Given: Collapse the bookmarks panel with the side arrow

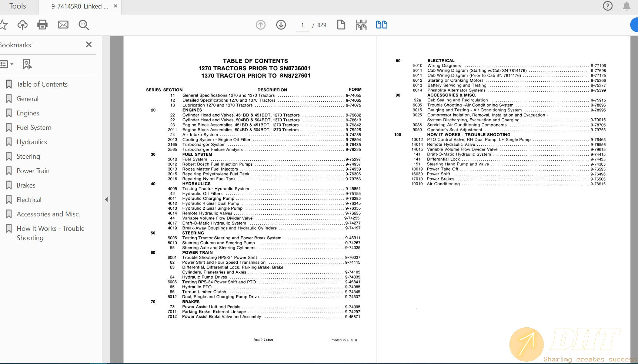Looking at the screenshot, I should pos(107,199).
